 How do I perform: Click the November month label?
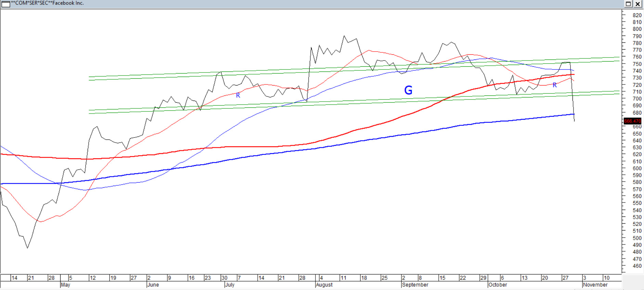pyautogui.click(x=595, y=285)
